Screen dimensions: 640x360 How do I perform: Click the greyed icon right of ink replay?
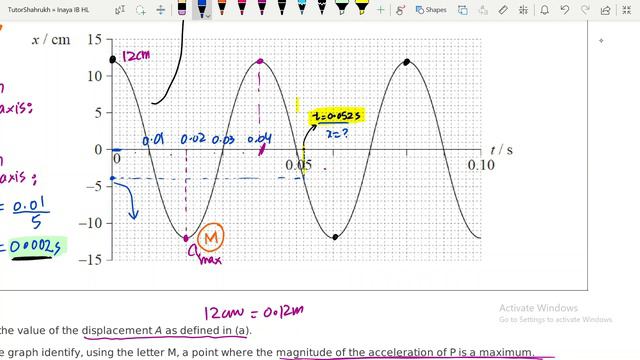coord(483,10)
